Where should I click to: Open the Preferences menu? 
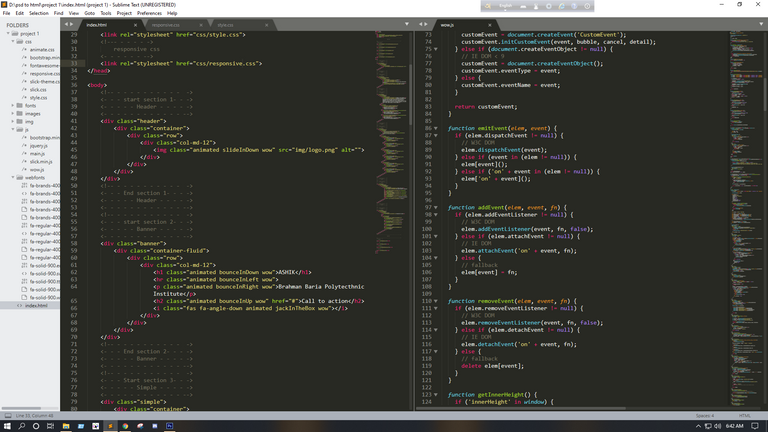(149, 13)
